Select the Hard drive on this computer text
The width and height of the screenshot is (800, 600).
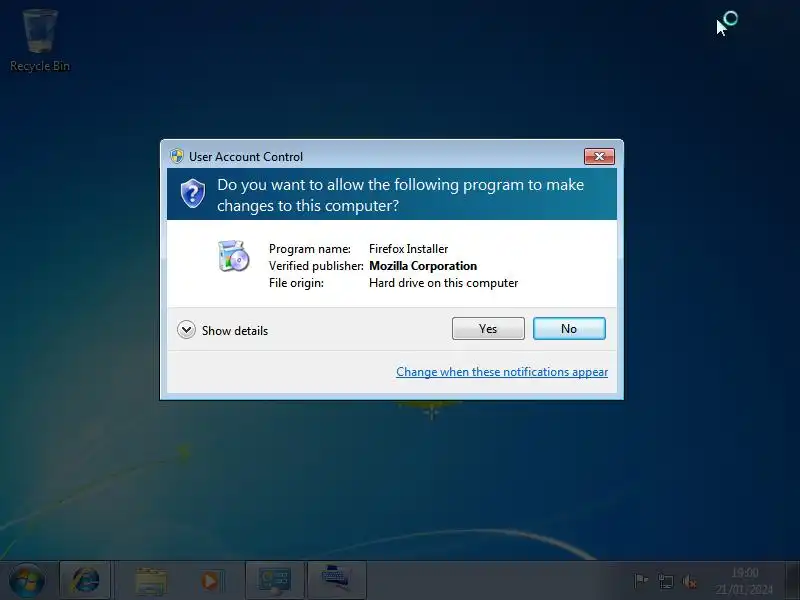click(443, 283)
